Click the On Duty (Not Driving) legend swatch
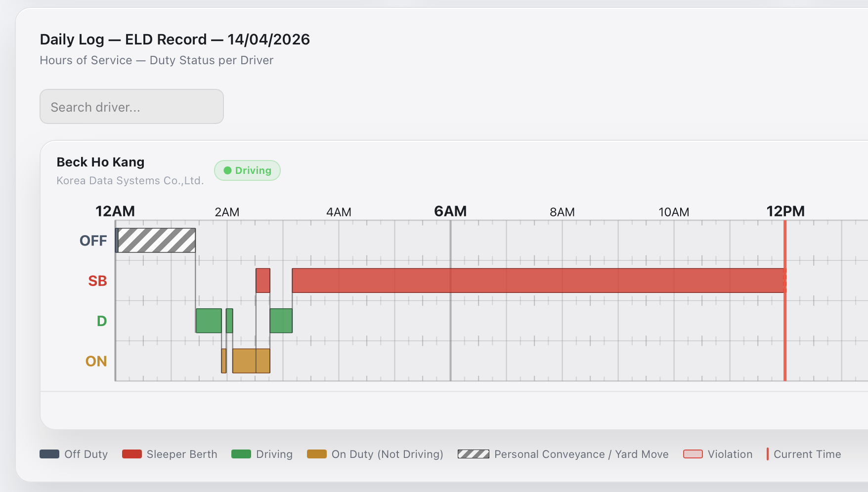The height and width of the screenshot is (492, 868). coord(316,454)
